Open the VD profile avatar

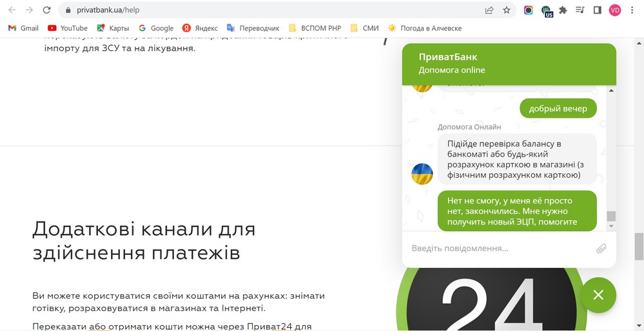(615, 10)
